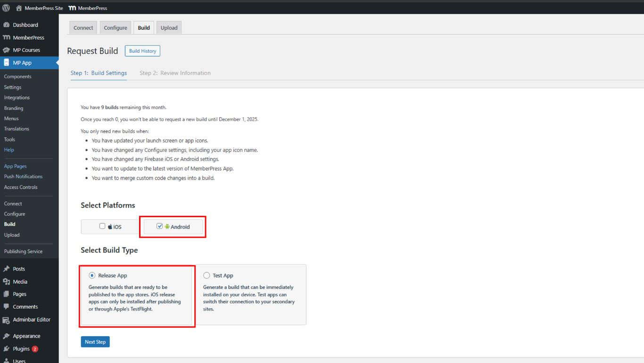Click the Media library icon
This screenshot has height=363, width=644.
(6, 282)
